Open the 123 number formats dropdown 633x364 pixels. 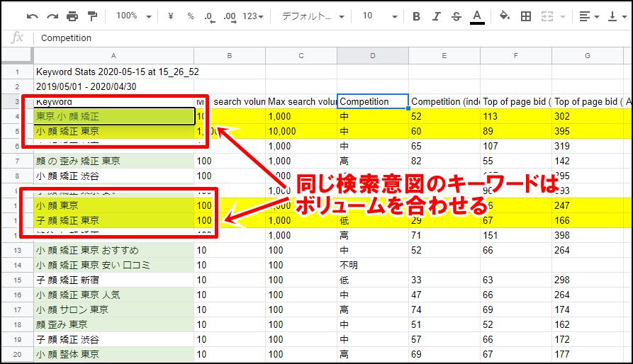pos(253,16)
